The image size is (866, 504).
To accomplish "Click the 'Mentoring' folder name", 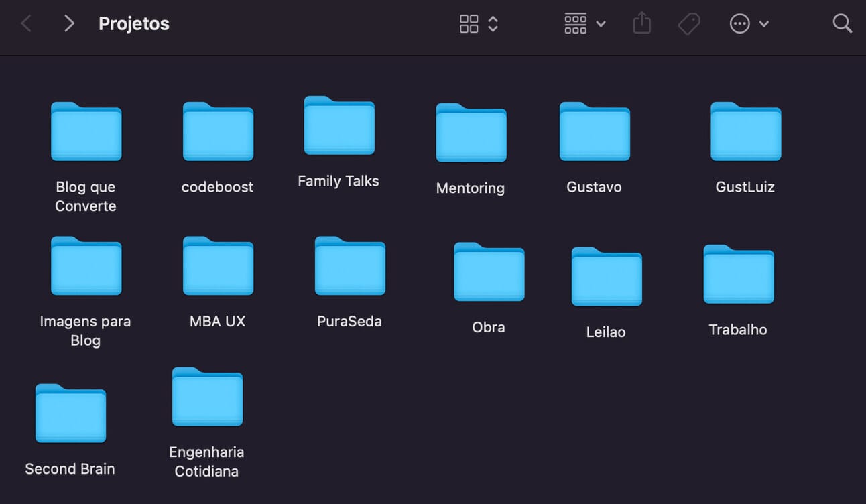I will 471,188.
